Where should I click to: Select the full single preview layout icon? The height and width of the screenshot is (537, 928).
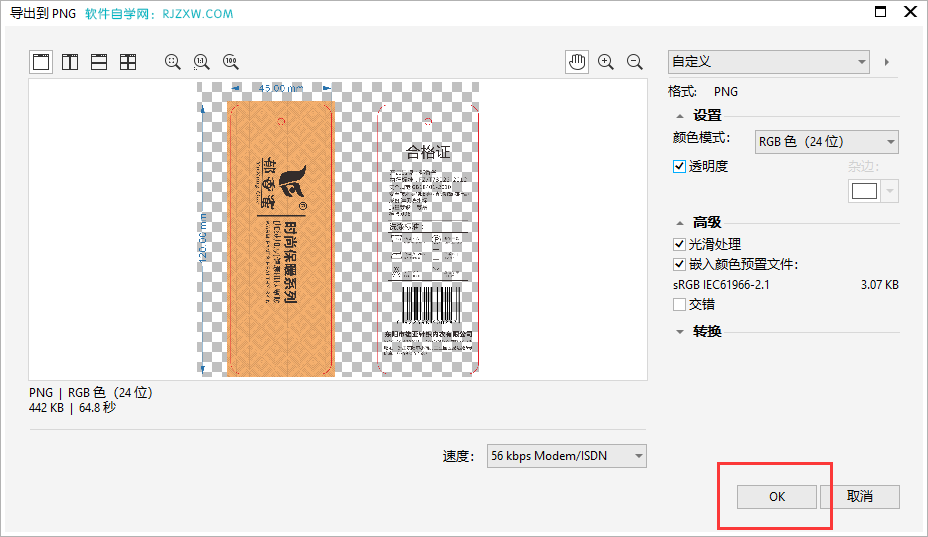coord(41,62)
